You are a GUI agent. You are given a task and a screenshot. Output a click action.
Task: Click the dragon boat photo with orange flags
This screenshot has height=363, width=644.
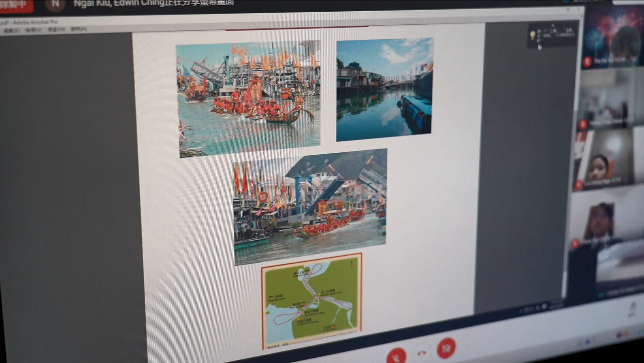tap(249, 98)
